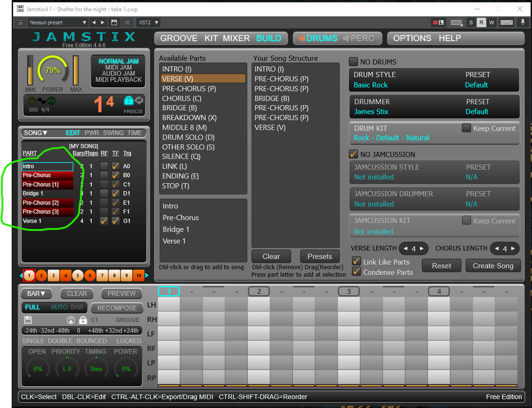Screen dimensions: 532x408
Task: Click the save preset floppy icon in top toolbar
Action: point(114,22)
